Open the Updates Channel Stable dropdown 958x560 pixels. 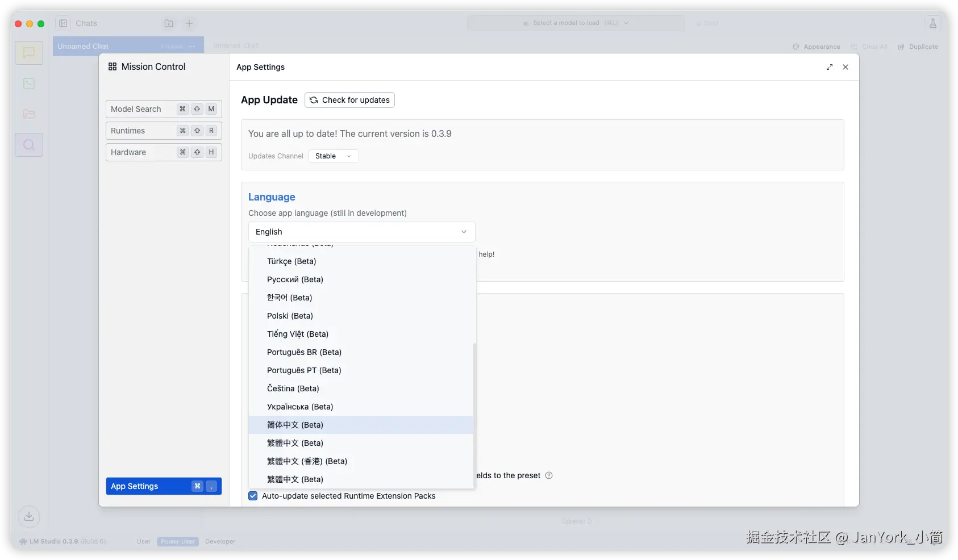333,156
